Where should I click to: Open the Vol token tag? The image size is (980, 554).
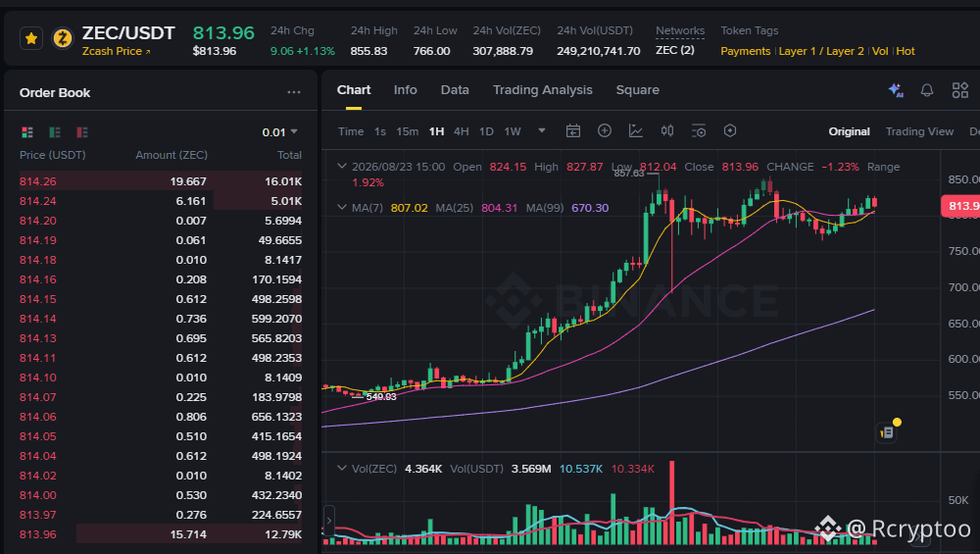tap(880, 51)
